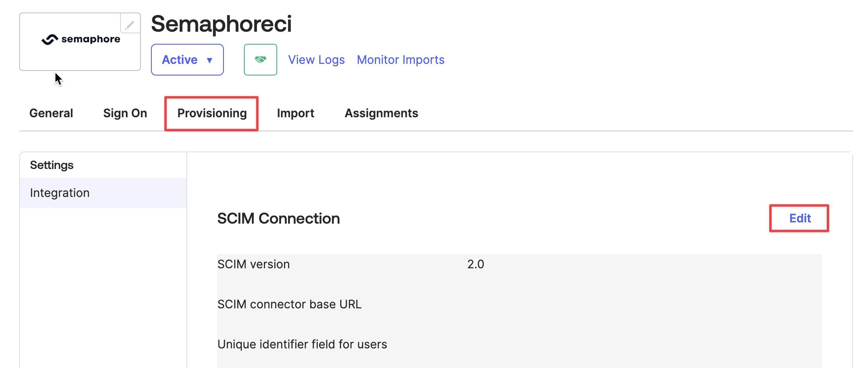868x368 pixels.
Task: Click the SCIM version label
Action: [x=253, y=264]
